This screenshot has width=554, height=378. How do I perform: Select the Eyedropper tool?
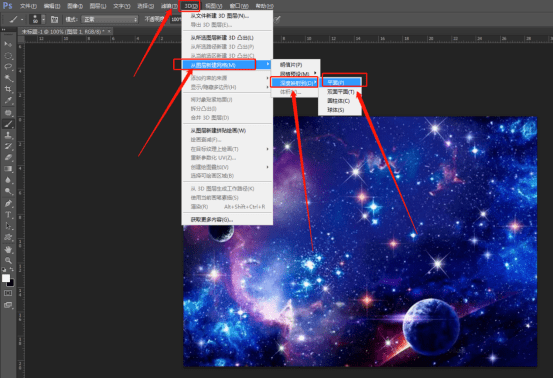(x=8, y=100)
